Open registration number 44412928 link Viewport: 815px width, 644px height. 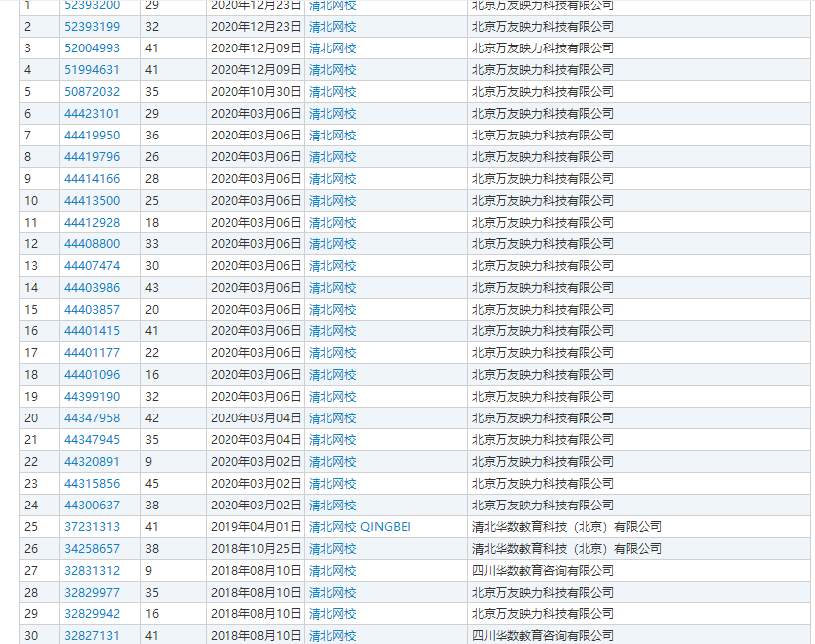click(x=92, y=223)
